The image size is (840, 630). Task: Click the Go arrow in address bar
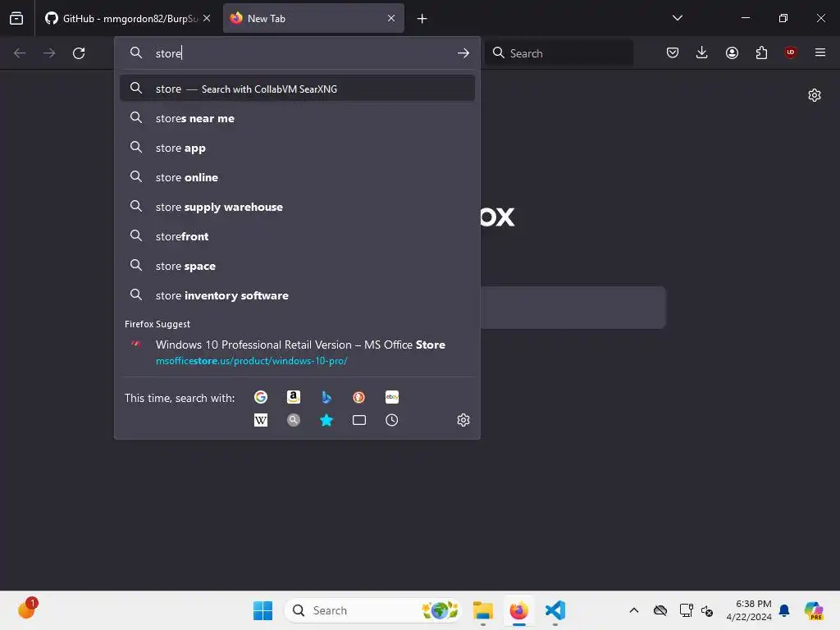point(463,53)
